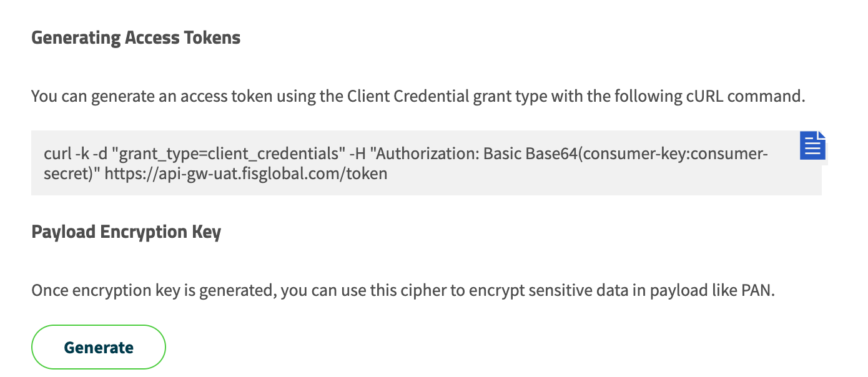Click the Generating Access Tokens heading
The height and width of the screenshot is (377, 868).
tap(135, 37)
